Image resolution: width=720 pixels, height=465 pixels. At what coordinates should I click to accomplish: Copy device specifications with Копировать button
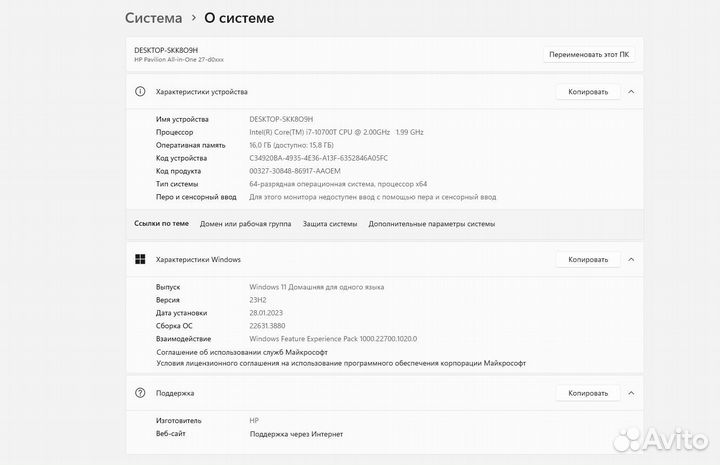pos(588,92)
